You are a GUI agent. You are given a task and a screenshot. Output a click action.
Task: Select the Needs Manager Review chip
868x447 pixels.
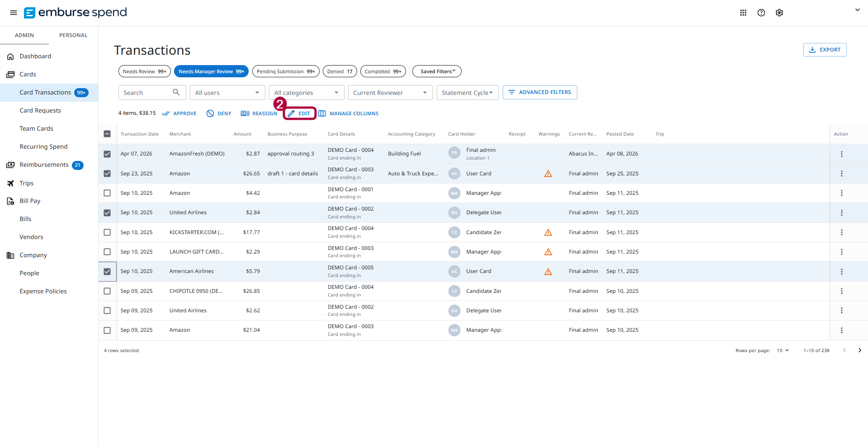[x=211, y=71]
